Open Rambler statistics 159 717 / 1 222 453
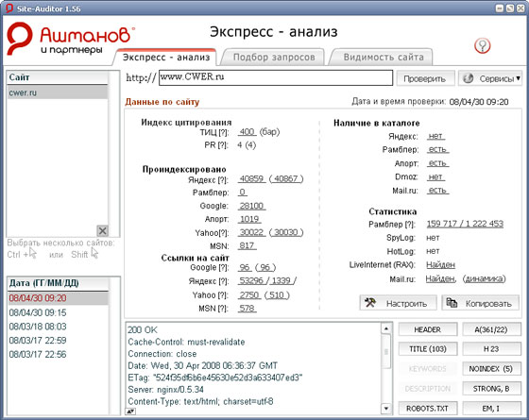Image resolution: width=529 pixels, height=420 pixels. (x=465, y=224)
